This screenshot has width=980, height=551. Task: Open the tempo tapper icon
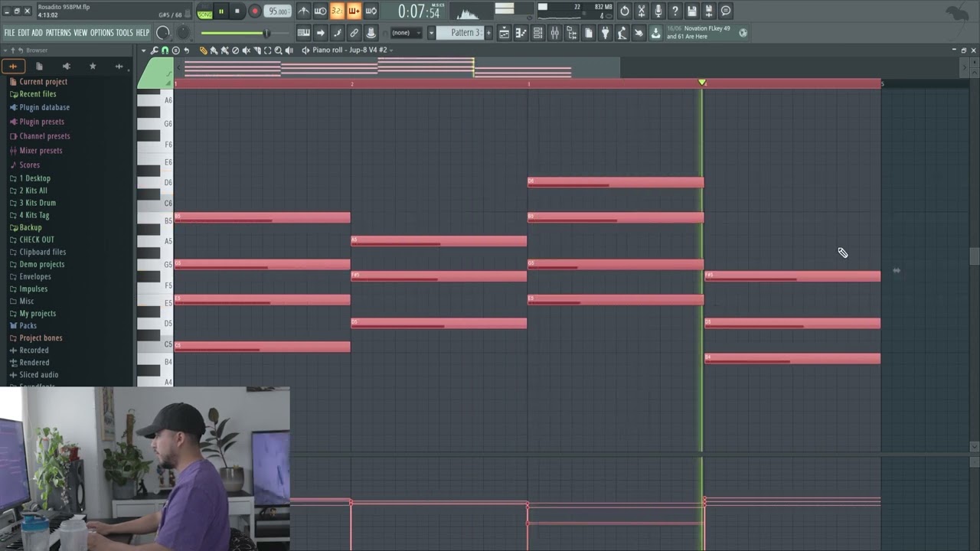pyautogui.click(x=622, y=33)
